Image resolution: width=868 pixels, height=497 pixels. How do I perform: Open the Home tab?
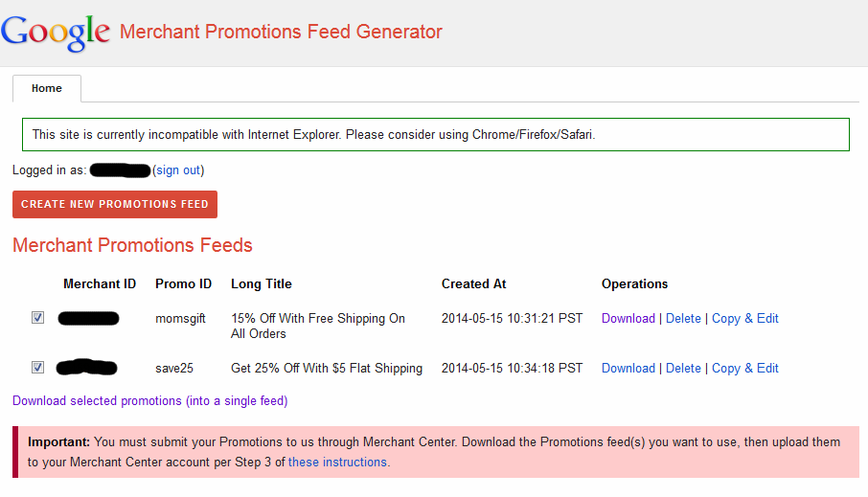tap(47, 88)
